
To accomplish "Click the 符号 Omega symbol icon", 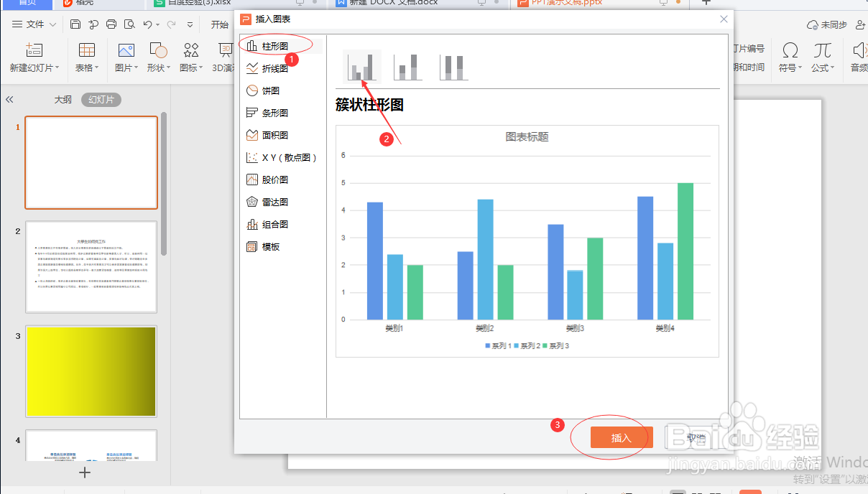I will [790, 50].
